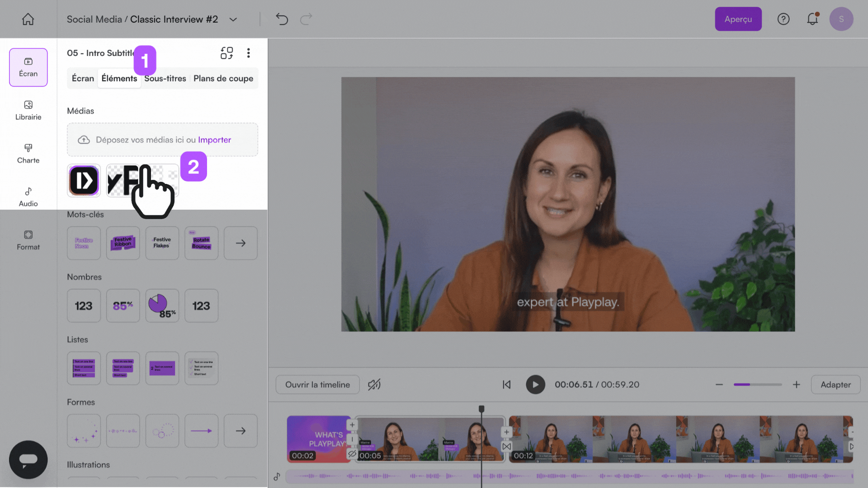The width and height of the screenshot is (868, 488).
Task: Switch to the Sous-titres tab
Action: click(x=165, y=79)
